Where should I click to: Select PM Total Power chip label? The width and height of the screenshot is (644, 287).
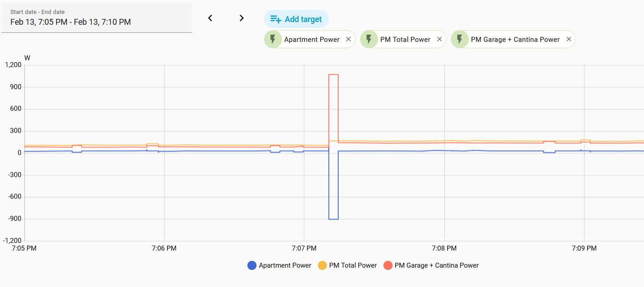coord(405,40)
